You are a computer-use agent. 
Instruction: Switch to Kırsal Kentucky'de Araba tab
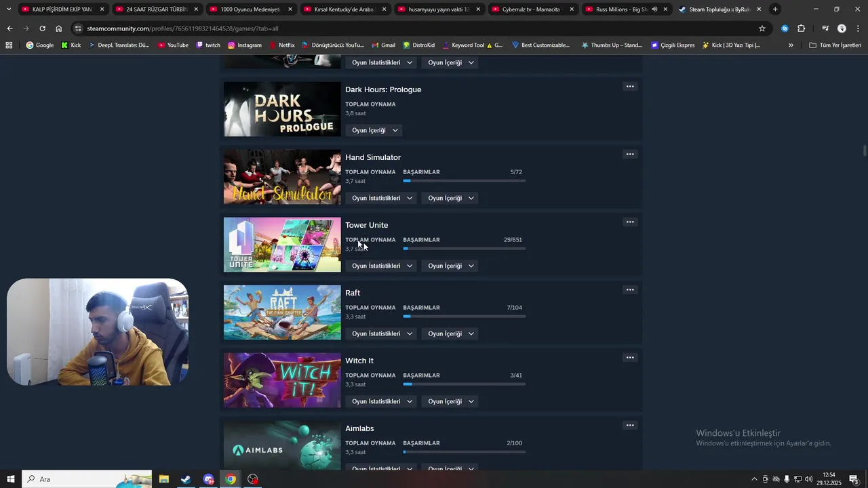[344, 9]
